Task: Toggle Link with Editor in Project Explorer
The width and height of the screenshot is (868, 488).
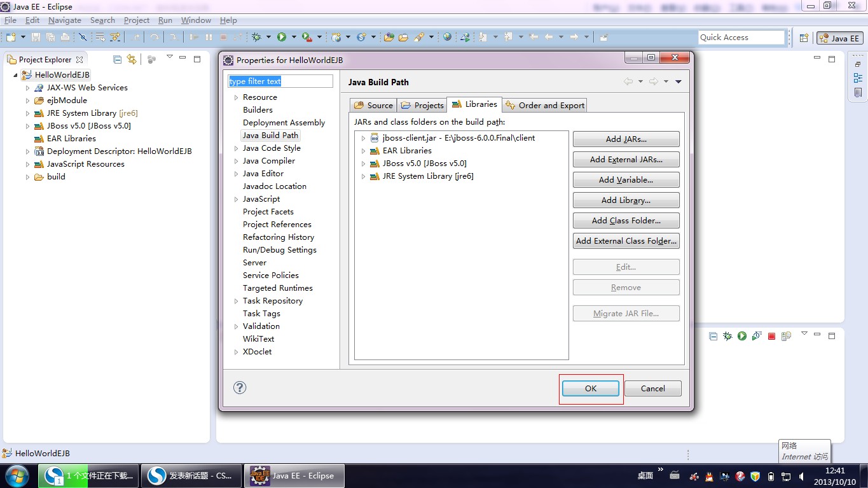Action: 132,59
